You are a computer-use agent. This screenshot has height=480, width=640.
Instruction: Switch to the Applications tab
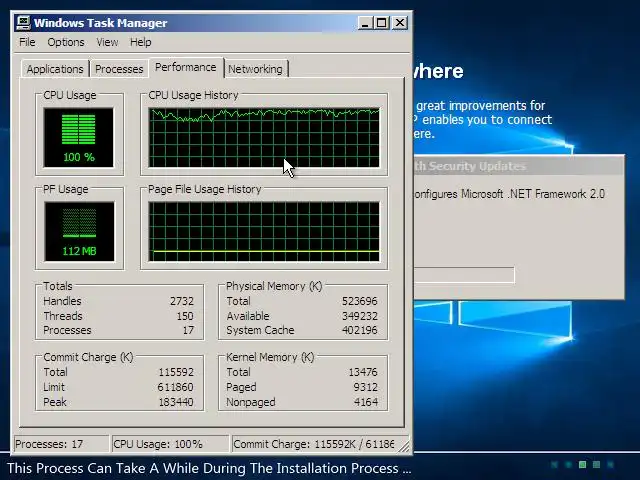pyautogui.click(x=55, y=69)
